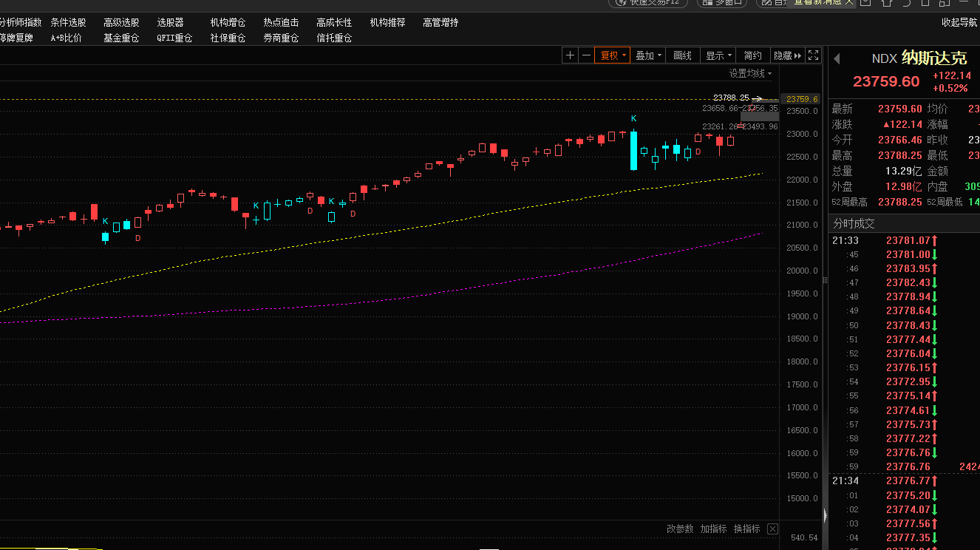The image size is (980, 550).
Task: Click the big cyan candlestick marked K
Action: (633, 151)
